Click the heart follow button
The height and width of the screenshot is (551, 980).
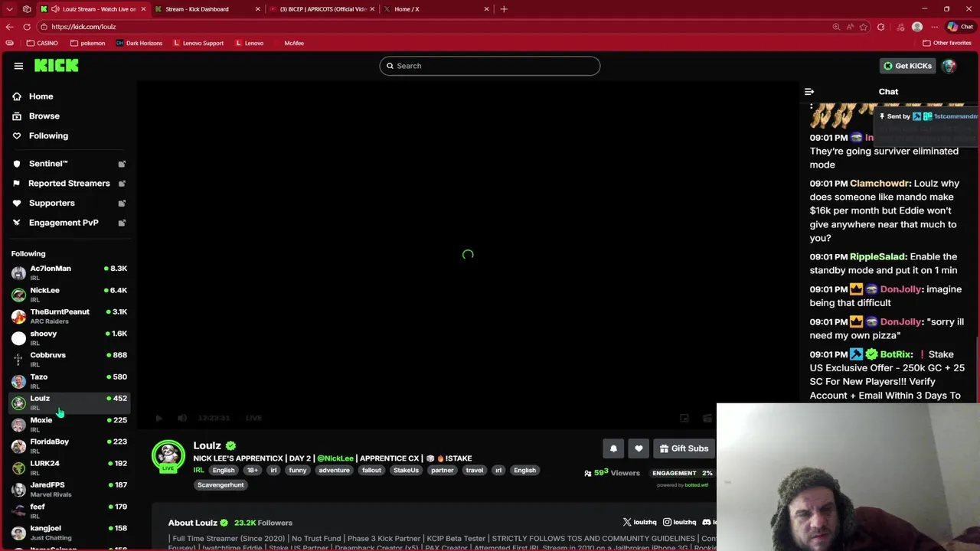(639, 448)
